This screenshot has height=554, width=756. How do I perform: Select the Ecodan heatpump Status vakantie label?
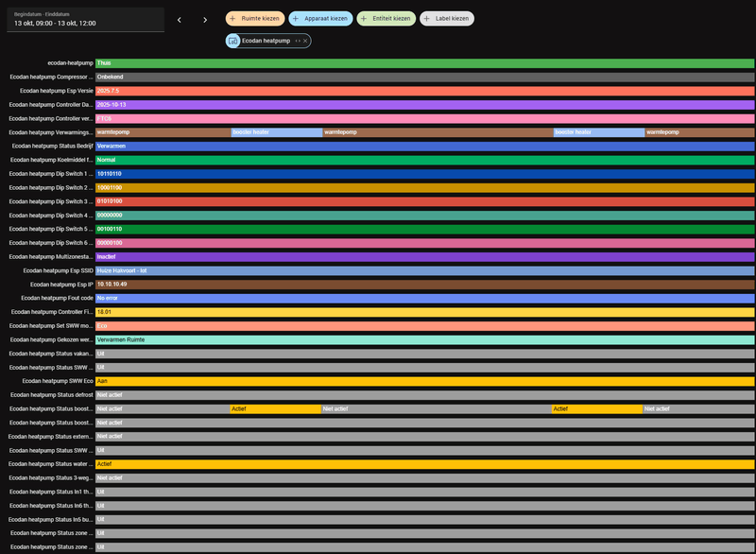(51, 354)
